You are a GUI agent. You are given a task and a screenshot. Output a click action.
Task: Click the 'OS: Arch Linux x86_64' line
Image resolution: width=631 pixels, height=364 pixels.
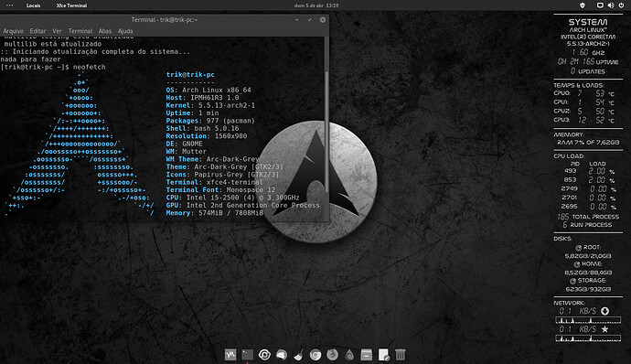(209, 90)
